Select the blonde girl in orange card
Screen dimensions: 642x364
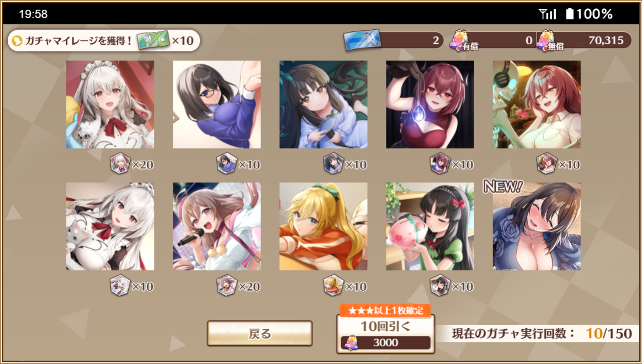[x=323, y=226]
